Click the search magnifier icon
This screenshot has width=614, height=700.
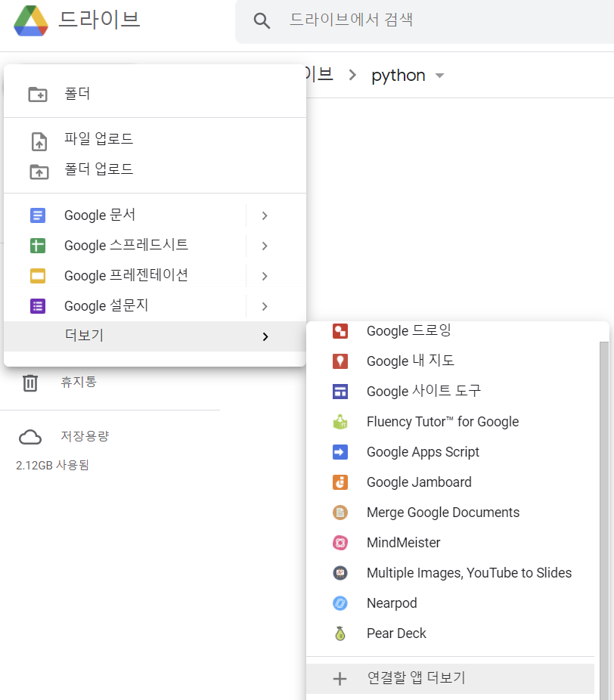(262, 20)
